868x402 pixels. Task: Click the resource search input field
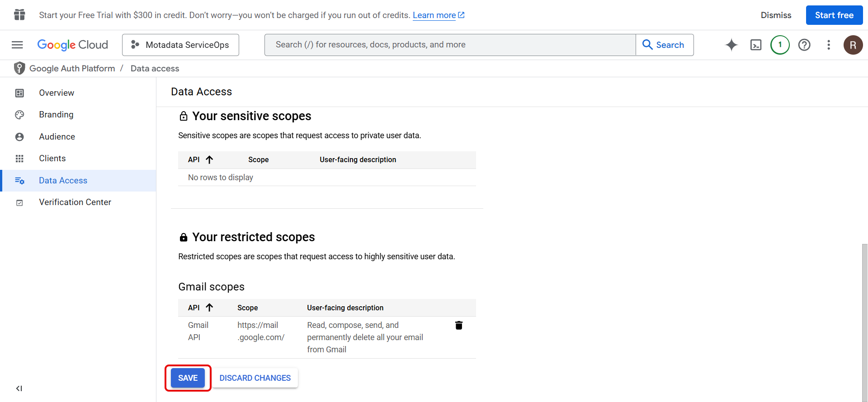tap(450, 45)
